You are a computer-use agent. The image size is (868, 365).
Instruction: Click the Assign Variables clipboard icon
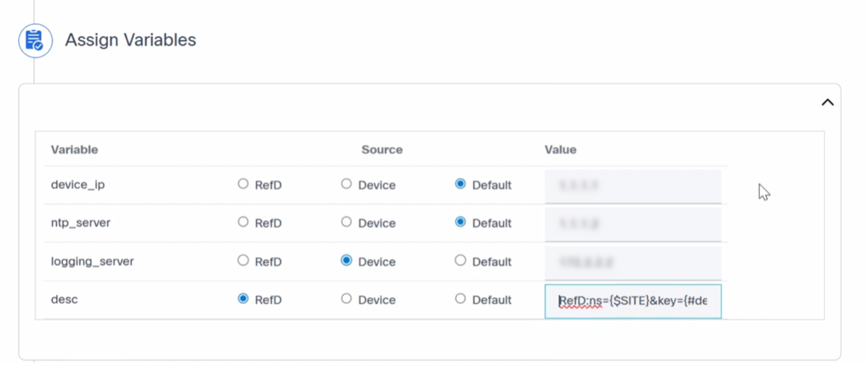pos(35,41)
